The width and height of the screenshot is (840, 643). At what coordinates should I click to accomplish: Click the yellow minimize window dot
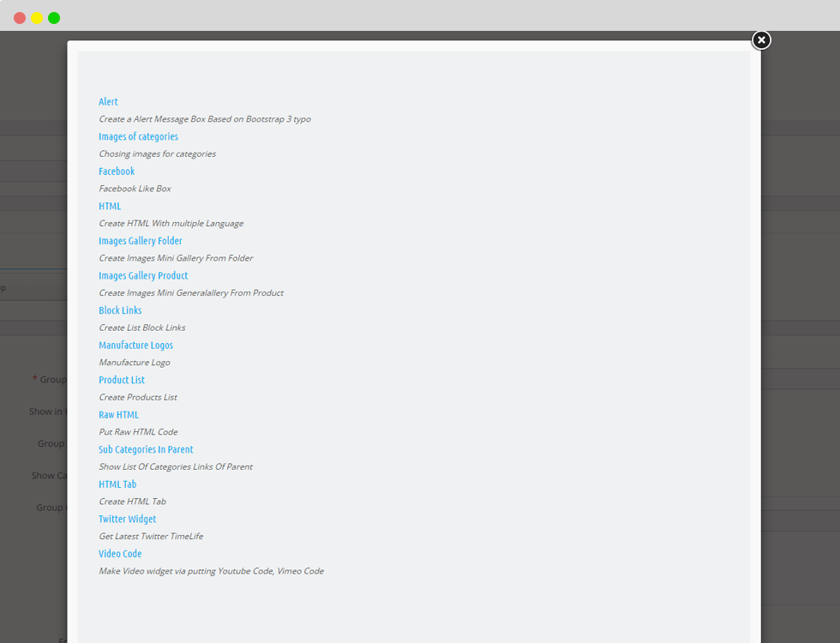(37, 18)
